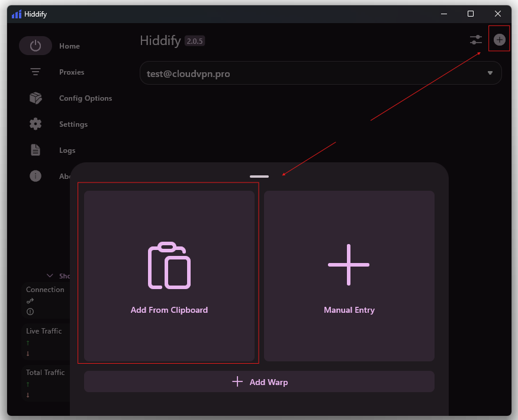Screen dimensions: 518x420
Task: Click the clipboard paste icon
Action: 169,265
